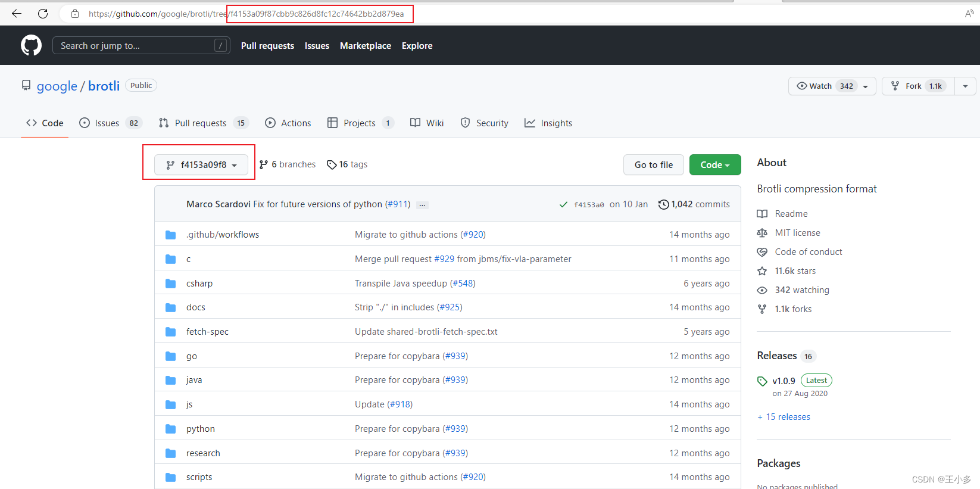
Task: Click the slash shortcut icon in search box
Action: coord(220,45)
